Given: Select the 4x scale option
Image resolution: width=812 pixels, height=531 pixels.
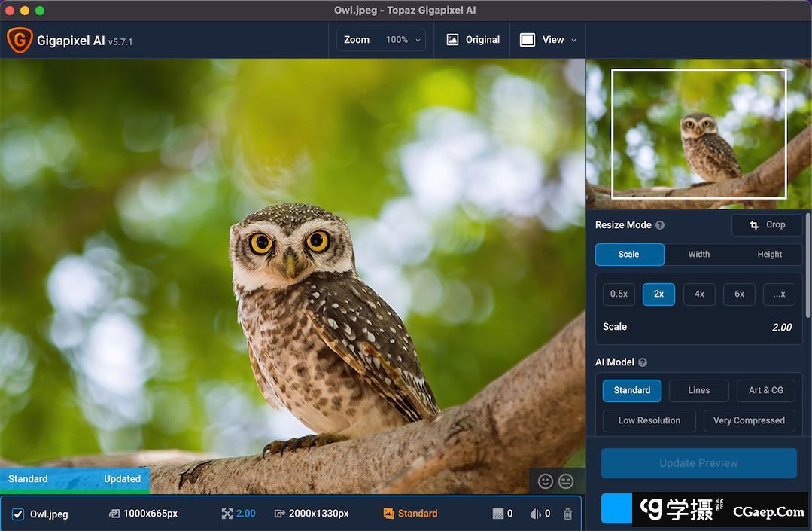Looking at the screenshot, I should (699, 294).
